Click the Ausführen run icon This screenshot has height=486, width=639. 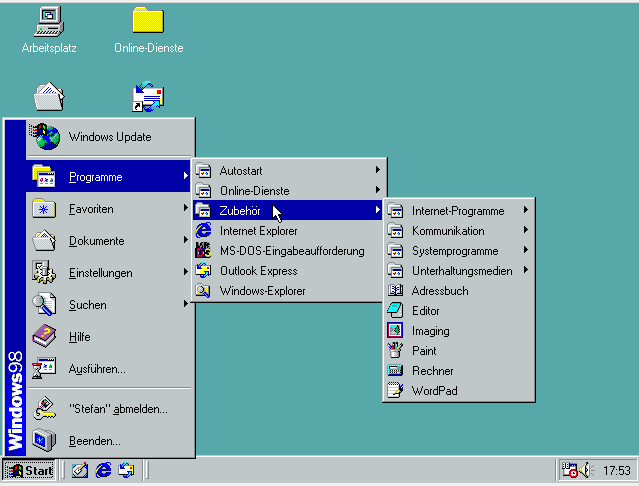[44, 368]
